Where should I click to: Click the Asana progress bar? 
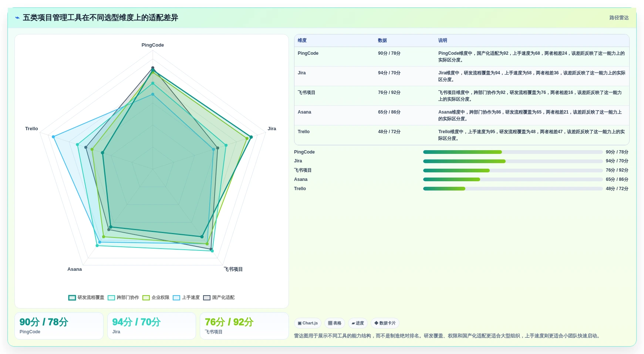coord(513,179)
